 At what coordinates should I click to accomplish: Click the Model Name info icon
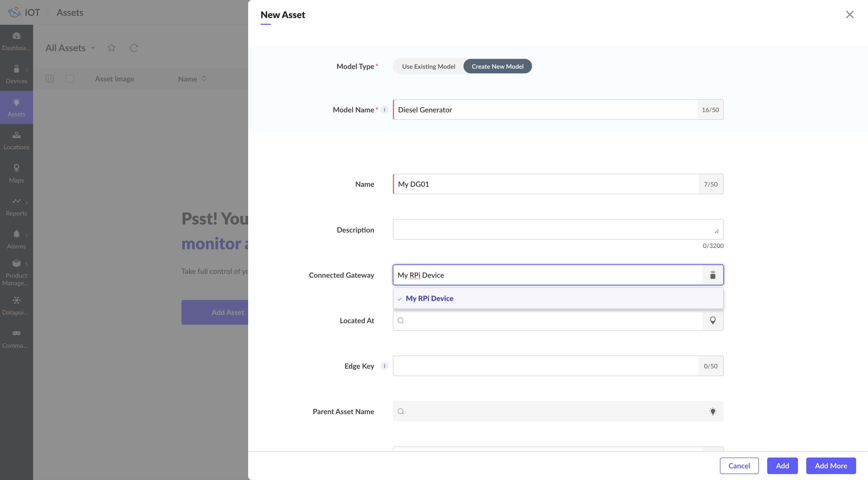coord(384,110)
